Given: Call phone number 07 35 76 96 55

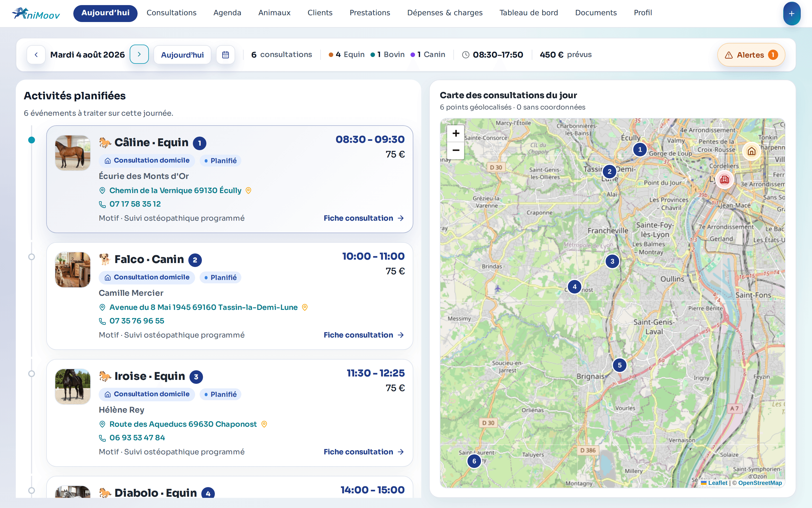Looking at the screenshot, I should pos(136,321).
